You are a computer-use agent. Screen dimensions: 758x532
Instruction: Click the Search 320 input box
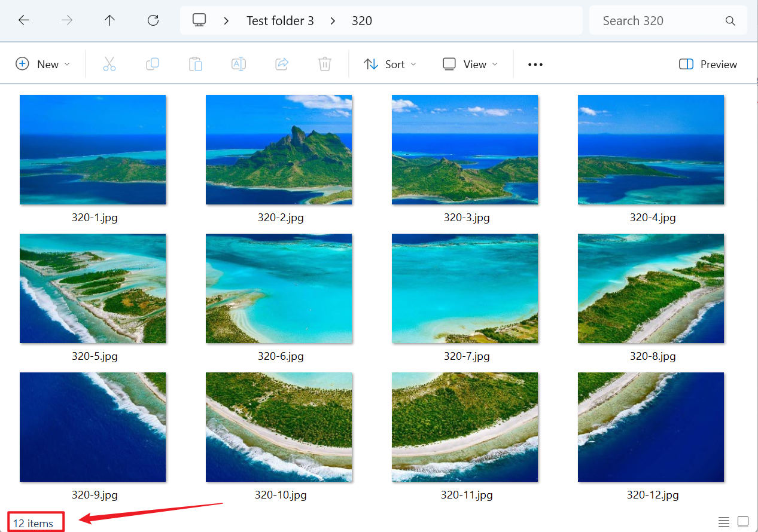pyautogui.click(x=658, y=21)
